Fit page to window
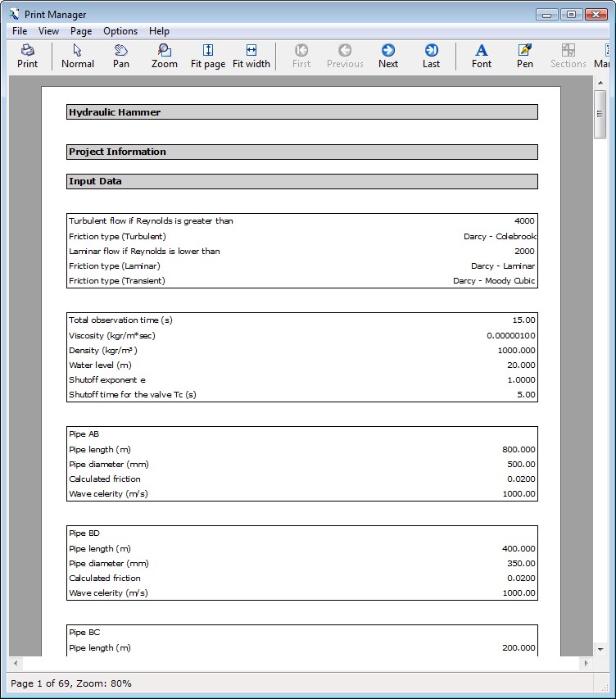616x699 pixels. [208, 56]
